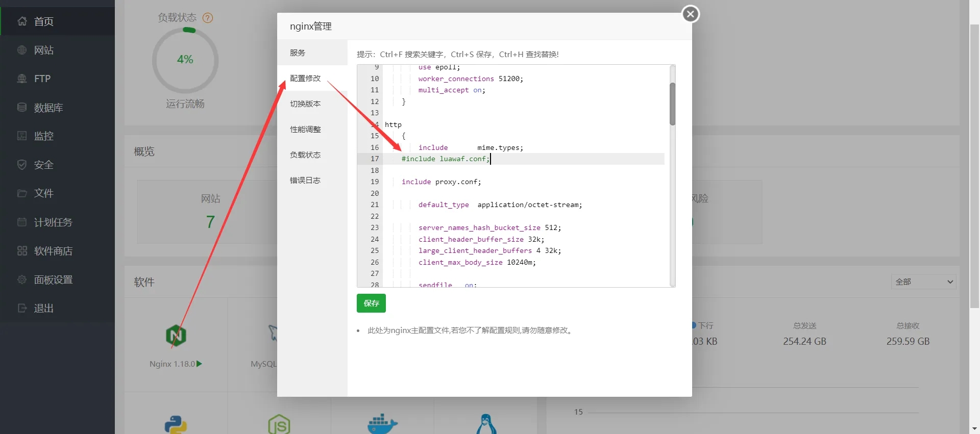This screenshot has height=434, width=980.
Task: Click the 'include mime.types;' line
Action: click(471, 147)
